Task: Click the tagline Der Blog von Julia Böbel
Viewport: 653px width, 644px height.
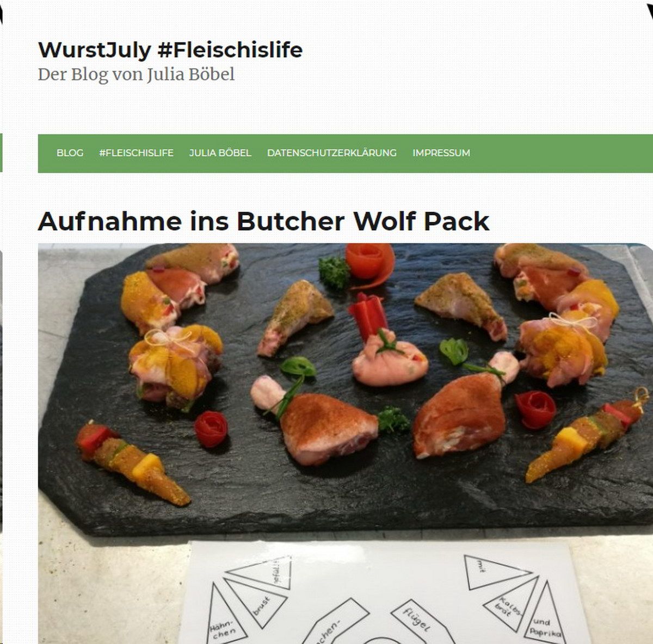Action: 136,75
